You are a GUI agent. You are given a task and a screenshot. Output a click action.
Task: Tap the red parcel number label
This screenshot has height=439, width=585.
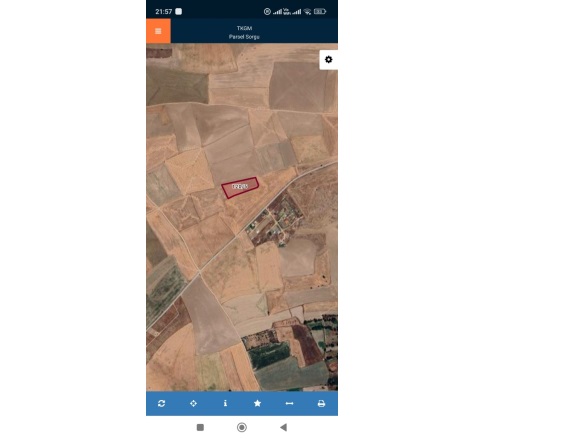pyautogui.click(x=240, y=186)
